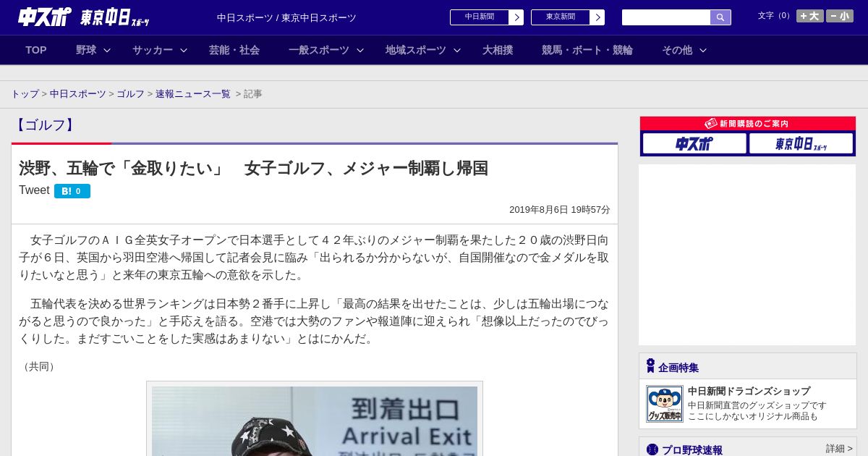The height and width of the screenshot is (456, 868).
Task: Expand the その他 dropdown chevron
Action: pyautogui.click(x=703, y=50)
